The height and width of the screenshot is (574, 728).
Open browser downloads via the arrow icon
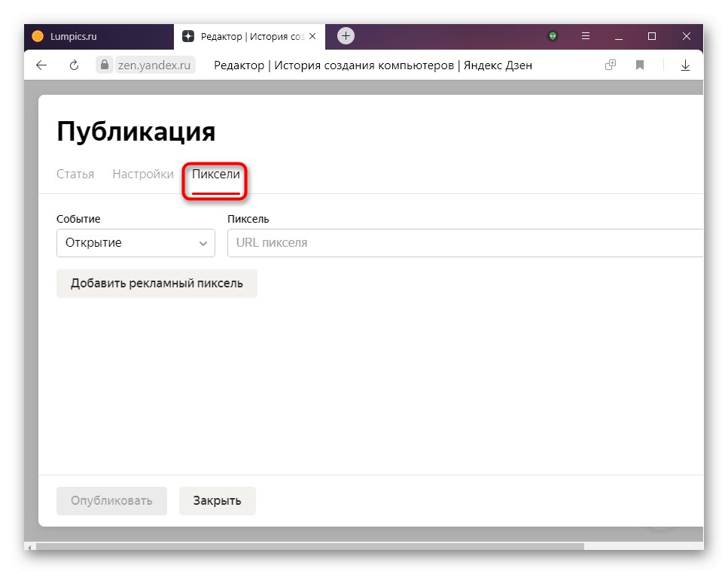point(685,65)
